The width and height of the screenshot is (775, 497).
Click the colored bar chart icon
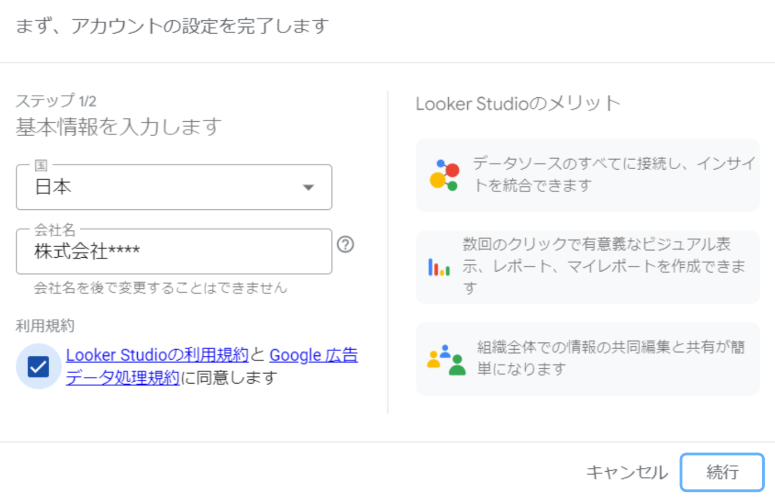point(439,267)
